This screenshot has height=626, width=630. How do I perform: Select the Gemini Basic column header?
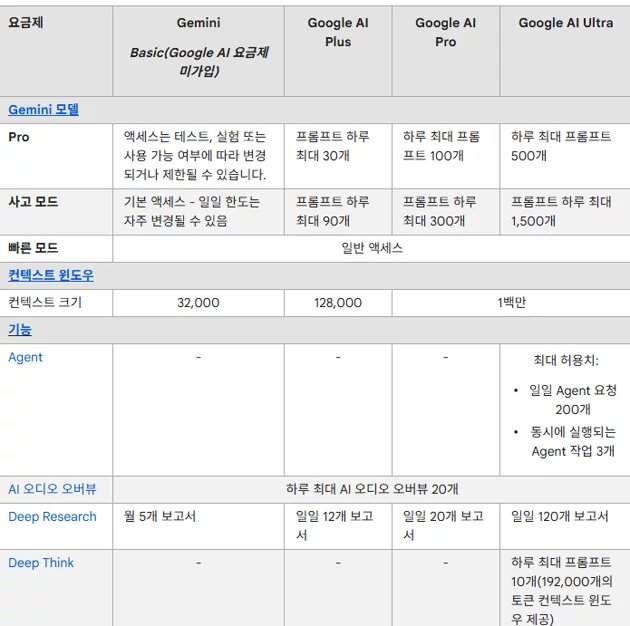tap(198, 51)
